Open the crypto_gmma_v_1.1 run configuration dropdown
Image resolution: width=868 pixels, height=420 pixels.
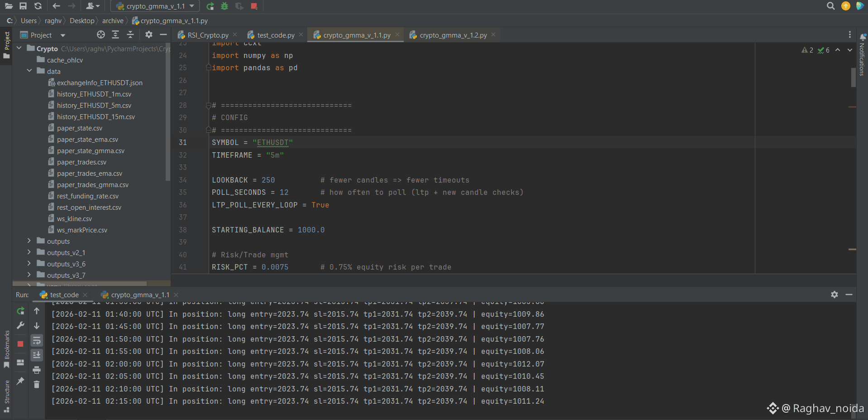(x=155, y=6)
